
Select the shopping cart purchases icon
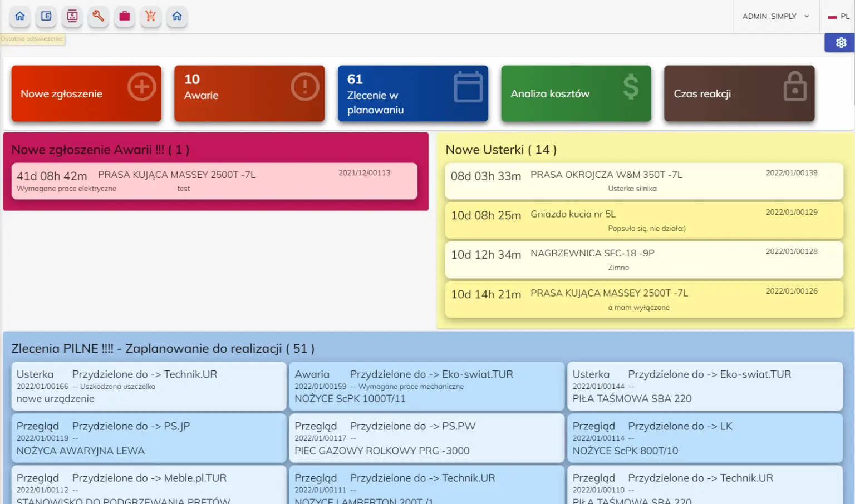pyautogui.click(x=150, y=16)
